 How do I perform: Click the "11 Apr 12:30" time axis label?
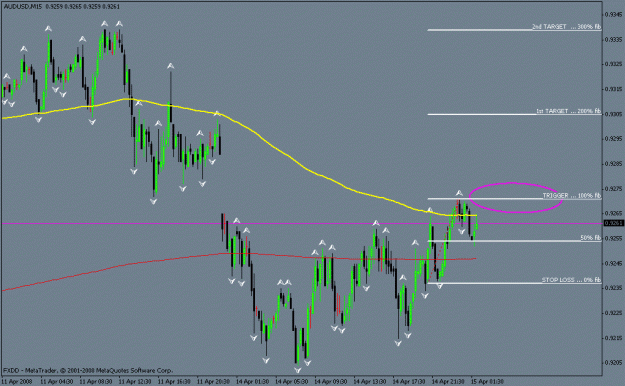(135, 382)
